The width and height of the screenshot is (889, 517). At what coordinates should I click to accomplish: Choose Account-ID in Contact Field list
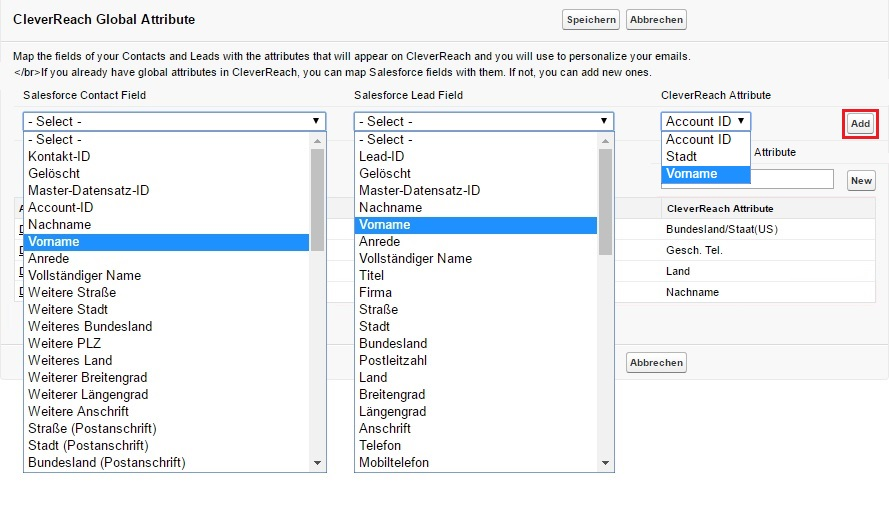pyautogui.click(x=167, y=207)
